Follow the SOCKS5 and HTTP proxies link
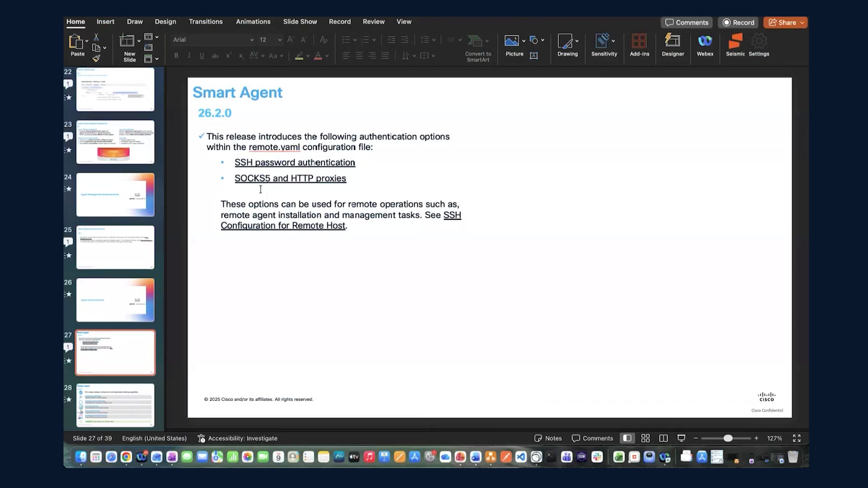 [290, 178]
